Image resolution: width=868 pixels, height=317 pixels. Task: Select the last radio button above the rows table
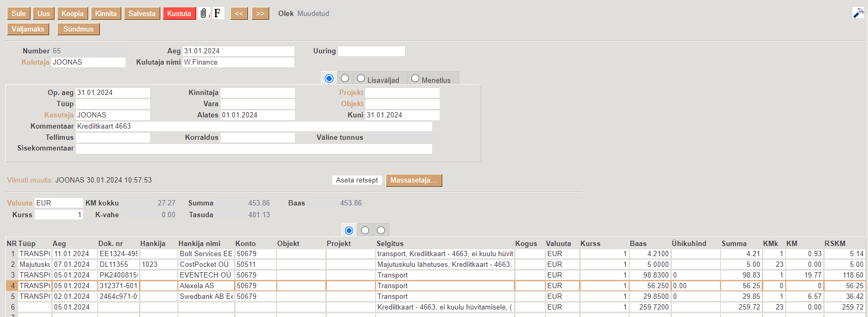click(x=381, y=231)
